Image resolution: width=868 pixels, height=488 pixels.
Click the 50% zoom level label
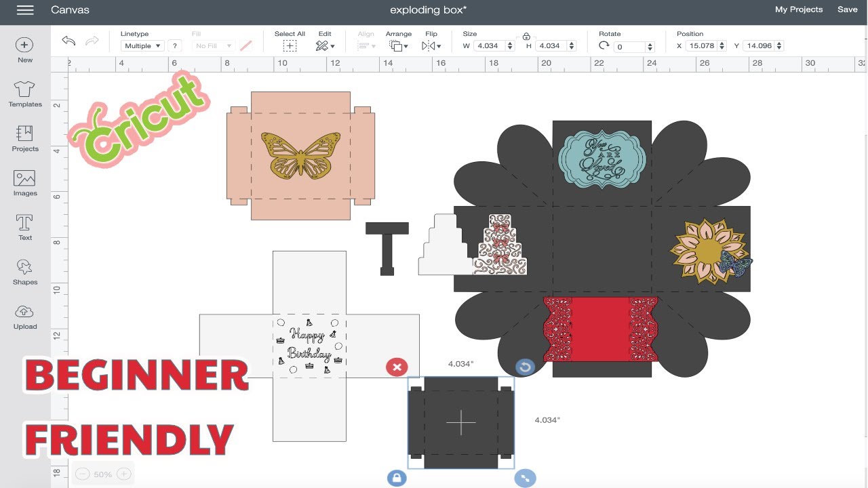pos(103,474)
